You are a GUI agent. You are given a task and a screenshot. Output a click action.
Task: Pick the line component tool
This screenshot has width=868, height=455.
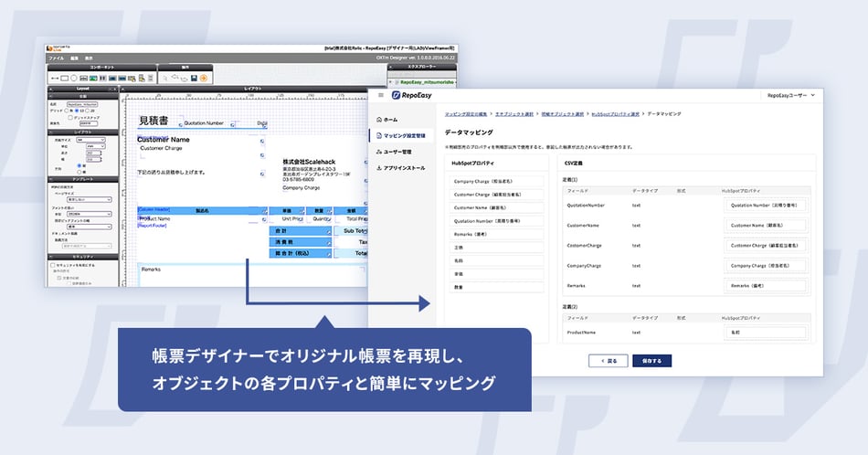pyautogui.click(x=55, y=78)
